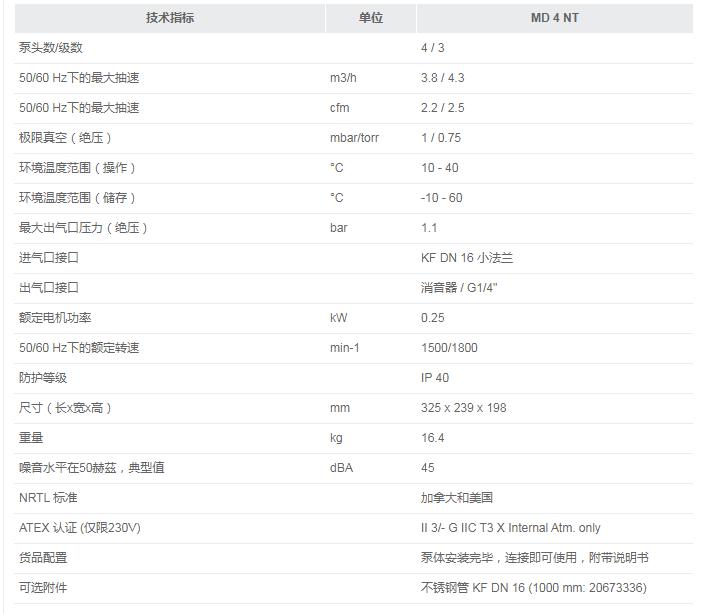This screenshot has width=704, height=614.
Task: Click the unit min-1
Action: 345,348
